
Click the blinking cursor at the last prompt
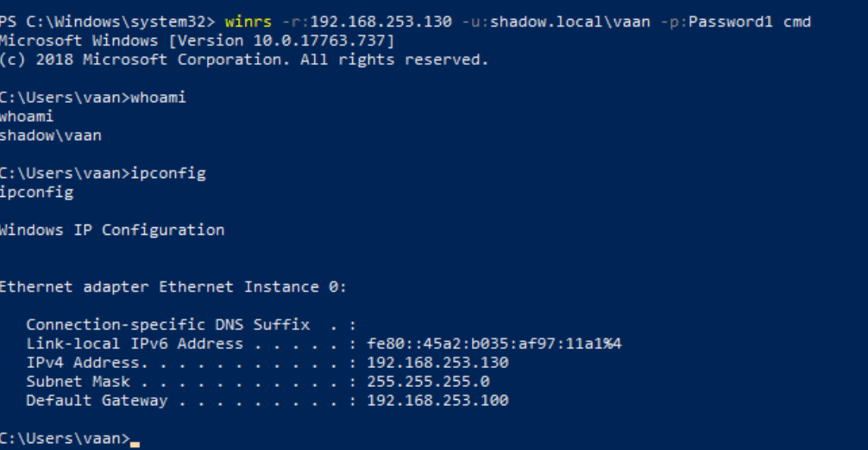pyautogui.click(x=135, y=441)
